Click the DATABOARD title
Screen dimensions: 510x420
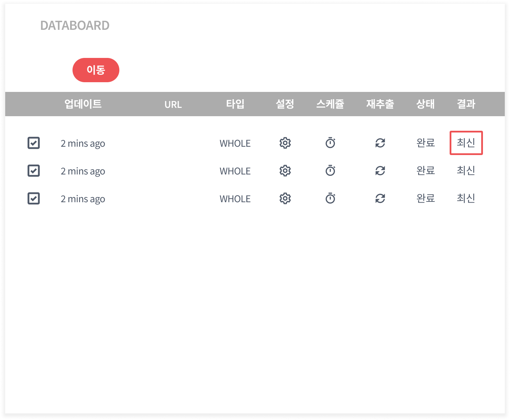[75, 26]
